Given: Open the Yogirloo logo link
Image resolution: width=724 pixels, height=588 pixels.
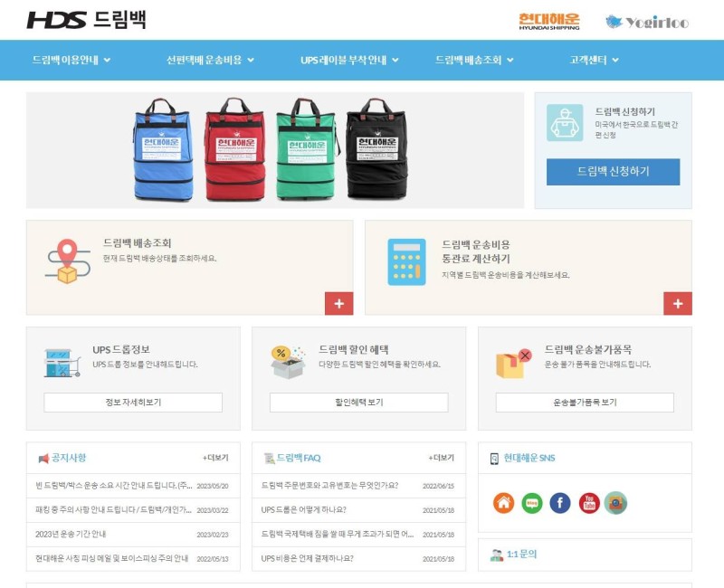Looking at the screenshot, I should [647, 22].
